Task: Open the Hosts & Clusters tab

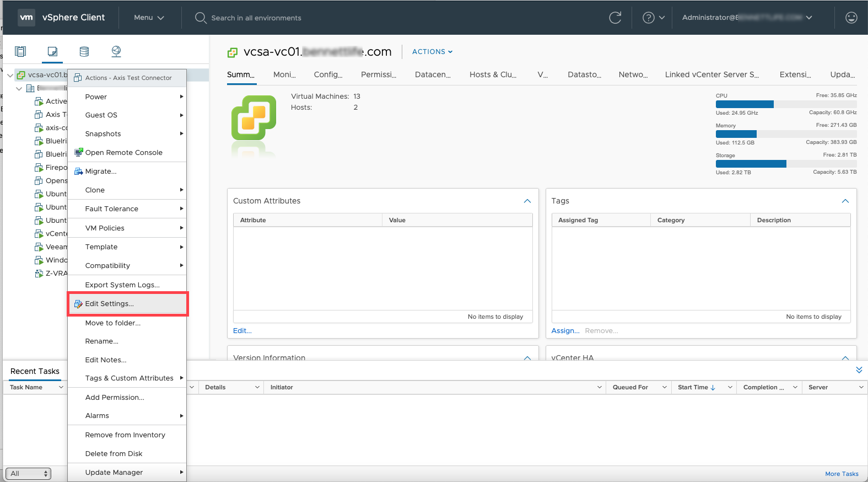Action: [493, 74]
